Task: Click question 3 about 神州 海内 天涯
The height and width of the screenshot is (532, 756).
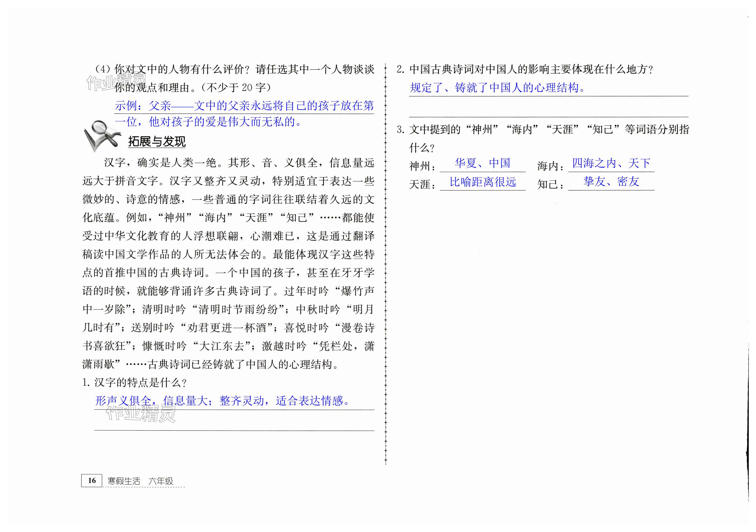Action: pyautogui.click(x=543, y=130)
